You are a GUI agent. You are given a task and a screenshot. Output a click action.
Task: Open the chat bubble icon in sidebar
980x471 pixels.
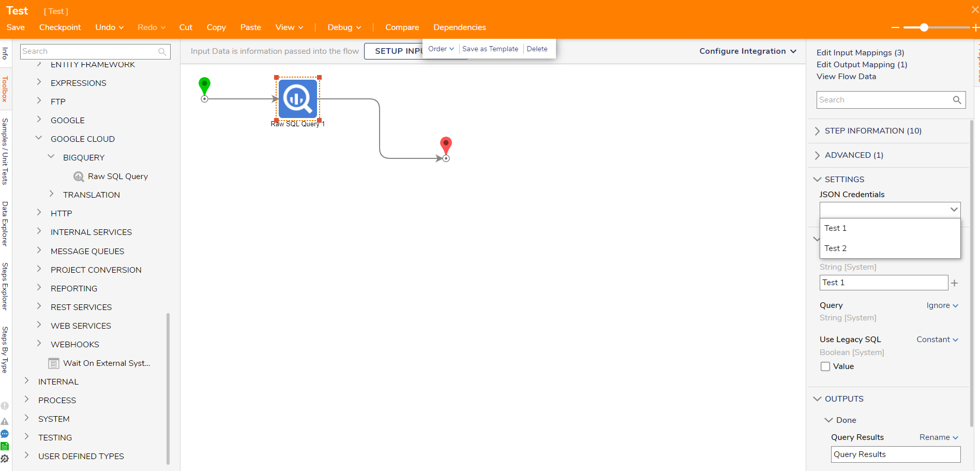5,434
